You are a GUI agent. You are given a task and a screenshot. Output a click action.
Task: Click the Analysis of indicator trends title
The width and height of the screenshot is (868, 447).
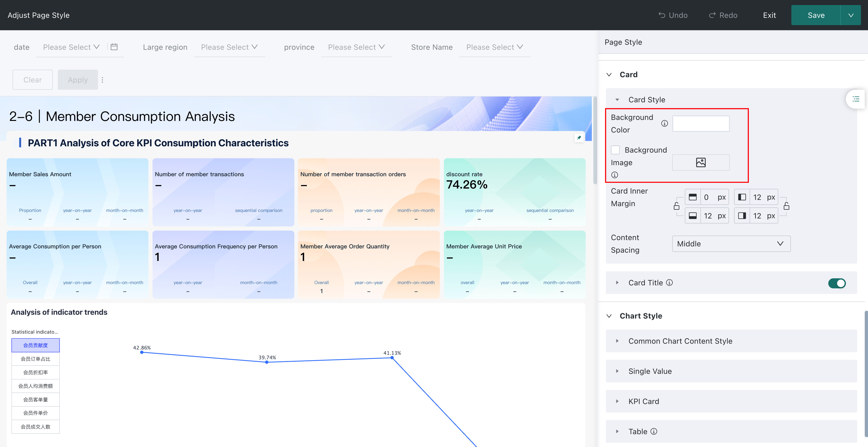59,312
